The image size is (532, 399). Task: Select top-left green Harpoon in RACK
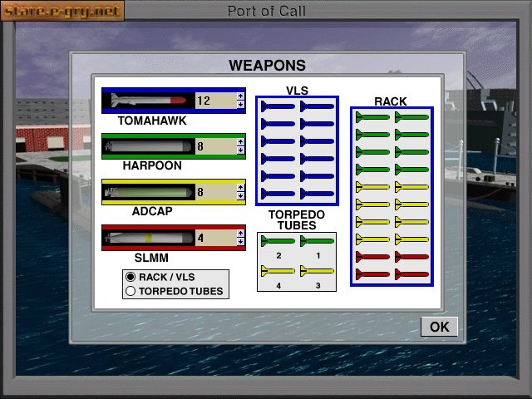372,117
